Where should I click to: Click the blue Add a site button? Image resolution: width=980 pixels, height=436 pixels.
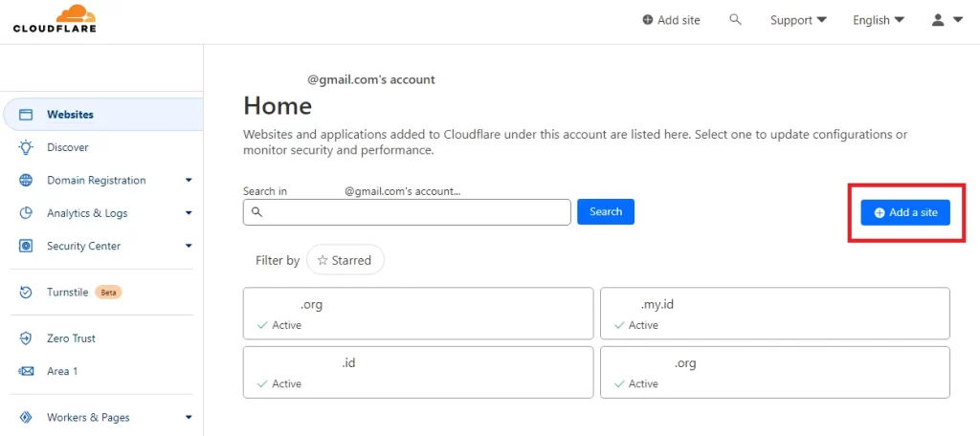tap(905, 212)
